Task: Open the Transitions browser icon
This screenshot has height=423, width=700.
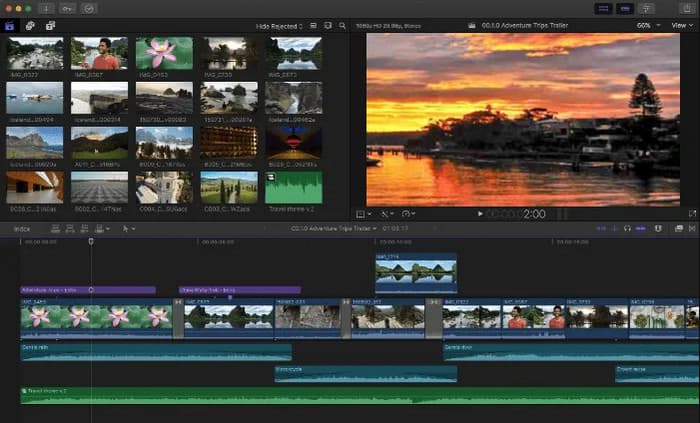Action: click(692, 228)
